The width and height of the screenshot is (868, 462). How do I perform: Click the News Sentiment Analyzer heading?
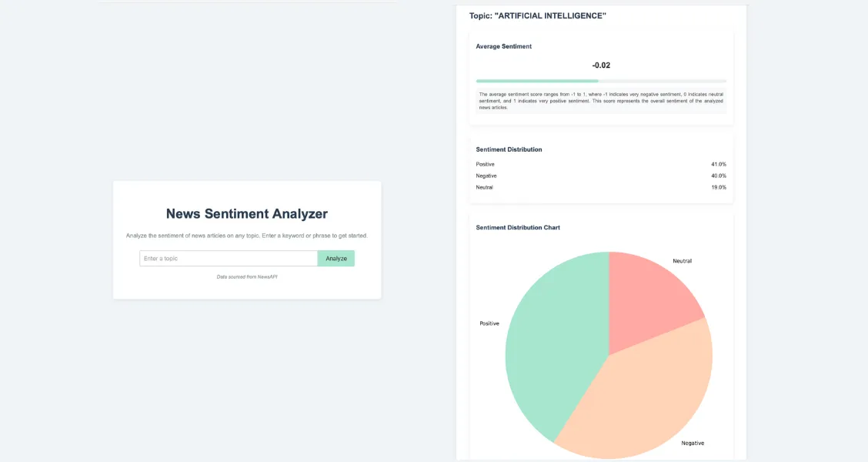(x=246, y=214)
